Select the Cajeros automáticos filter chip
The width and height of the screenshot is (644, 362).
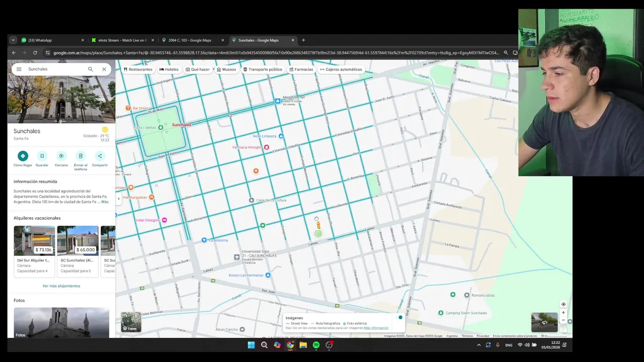[341, 69]
